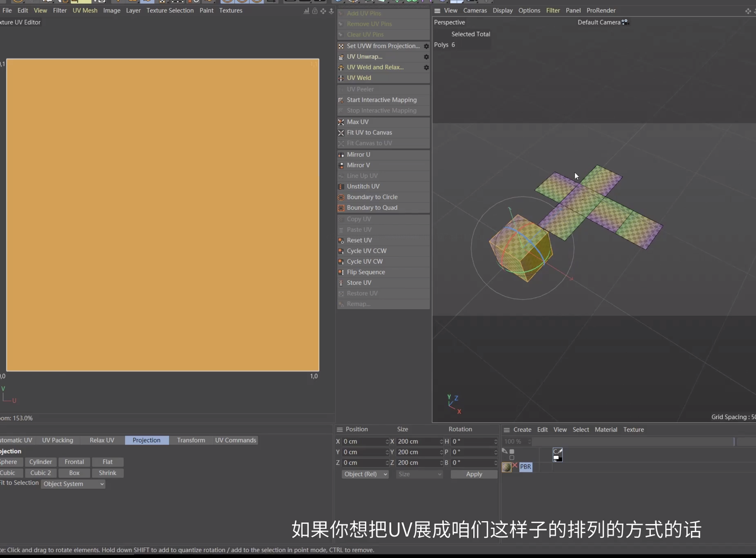Open the Coordinates manager hamburger menu beside Position
The width and height of the screenshot is (756, 558).
click(x=340, y=429)
